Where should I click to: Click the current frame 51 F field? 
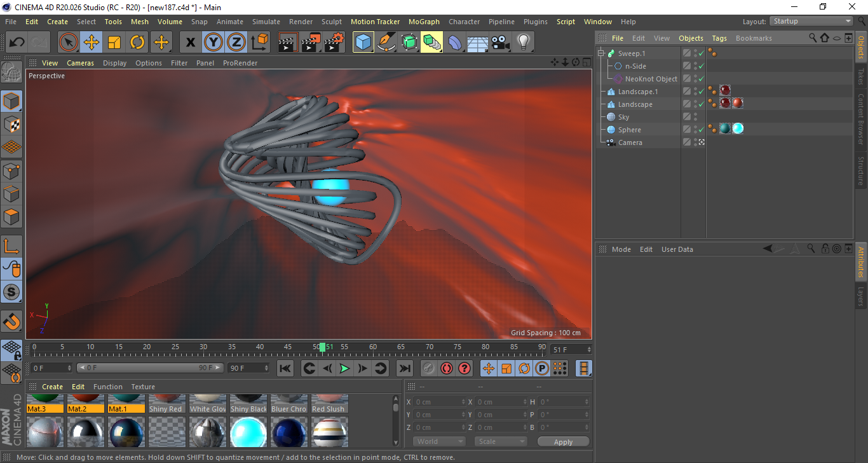point(571,350)
